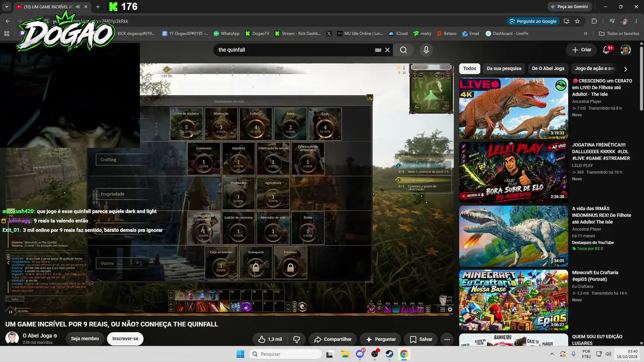Select the "De O Abel Joga" filter chip
Screen dimensions: 644x362
pyautogui.click(x=548, y=69)
